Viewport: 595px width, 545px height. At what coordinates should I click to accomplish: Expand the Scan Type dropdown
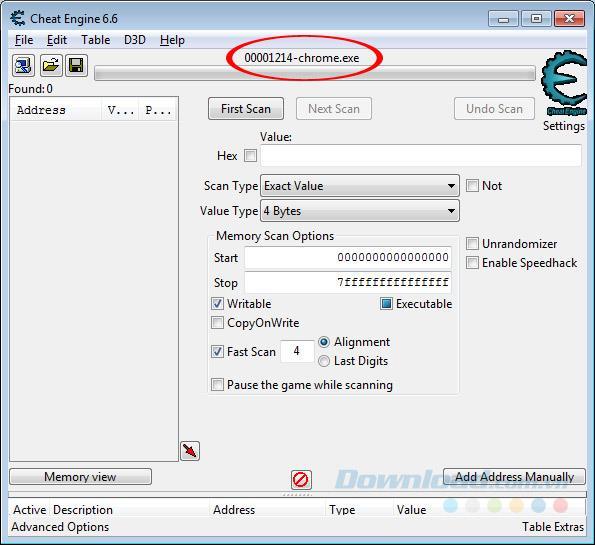pos(360,186)
